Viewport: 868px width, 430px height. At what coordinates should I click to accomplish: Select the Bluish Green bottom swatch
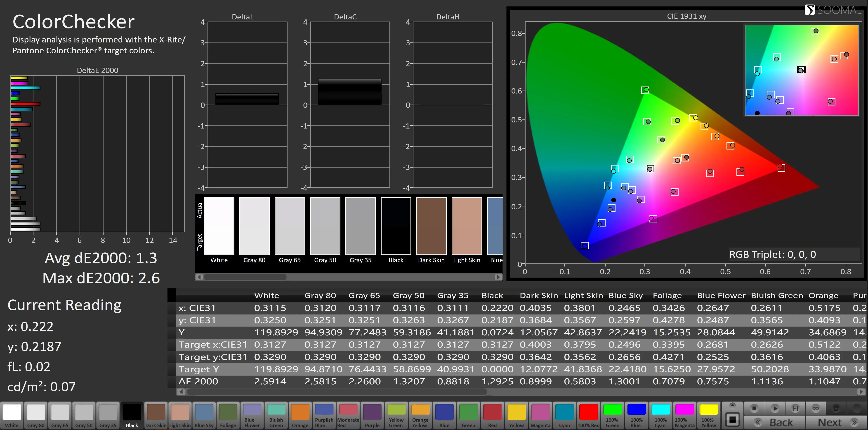click(276, 415)
